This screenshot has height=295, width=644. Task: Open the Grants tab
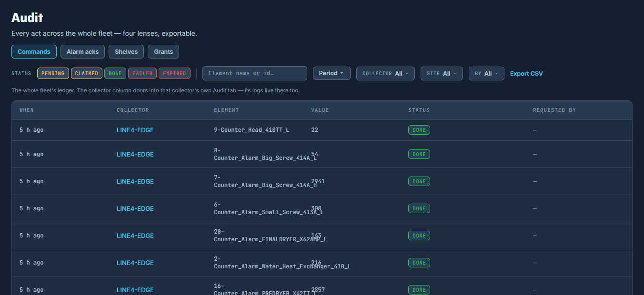pyautogui.click(x=163, y=51)
